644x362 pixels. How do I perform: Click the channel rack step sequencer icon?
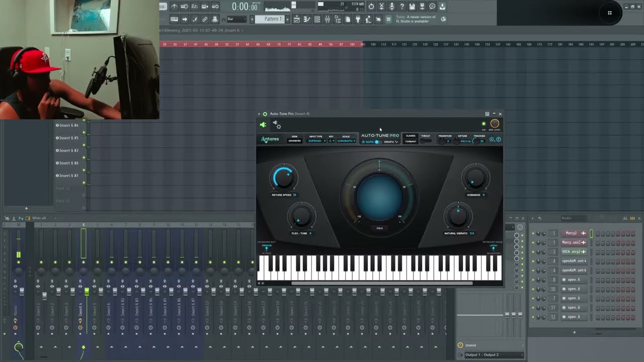tap(631, 218)
